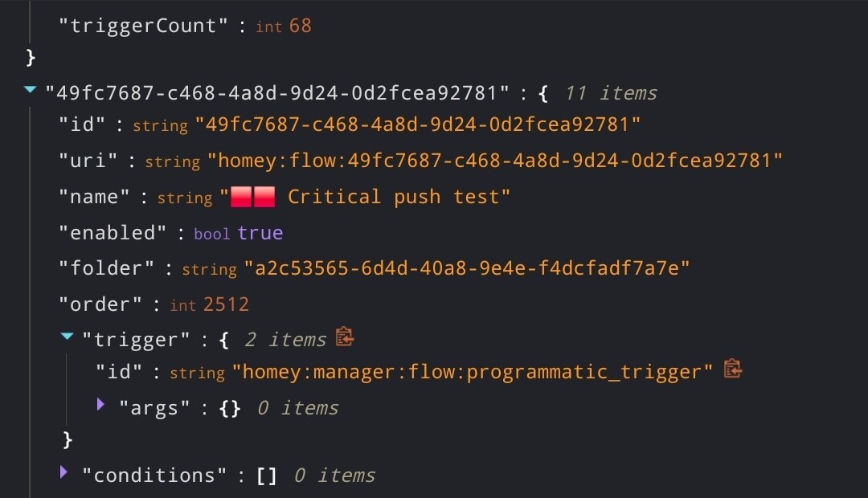Select the "enabled" true boolean value
Viewport: 868px width, 498px height.
pyautogui.click(x=260, y=233)
